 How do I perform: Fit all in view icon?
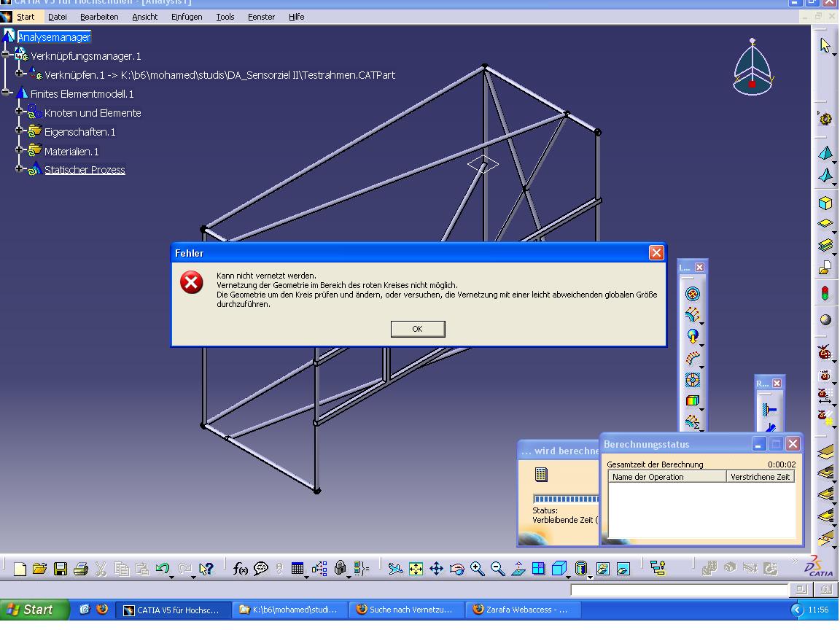point(416,569)
